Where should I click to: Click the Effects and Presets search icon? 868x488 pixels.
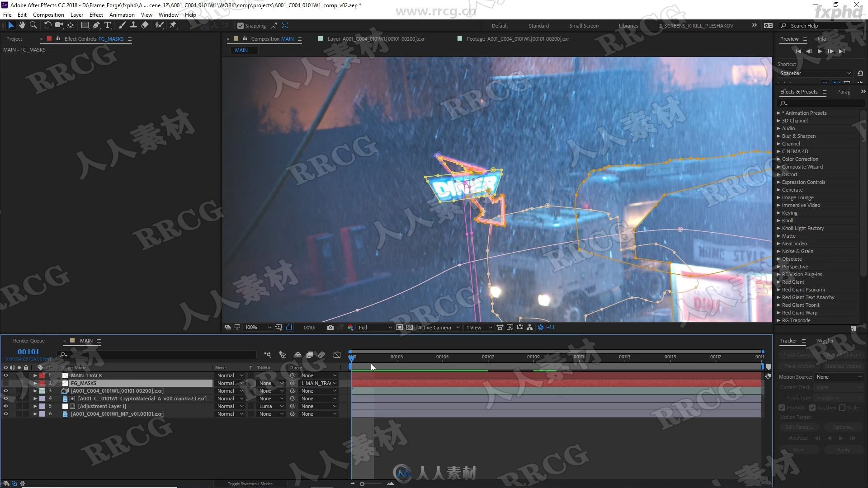point(783,103)
